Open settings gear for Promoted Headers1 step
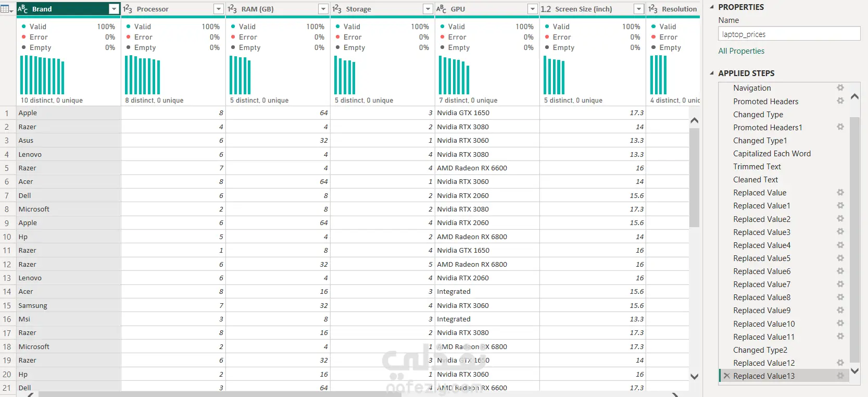The width and height of the screenshot is (868, 397). point(840,127)
